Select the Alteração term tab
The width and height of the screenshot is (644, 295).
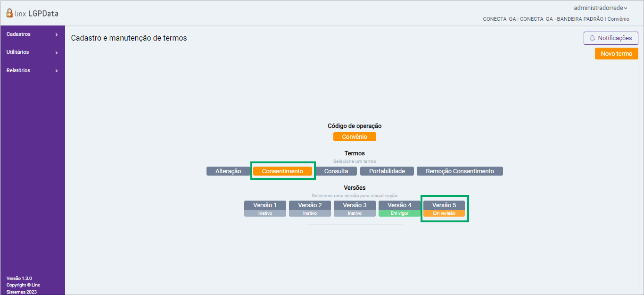pos(228,171)
